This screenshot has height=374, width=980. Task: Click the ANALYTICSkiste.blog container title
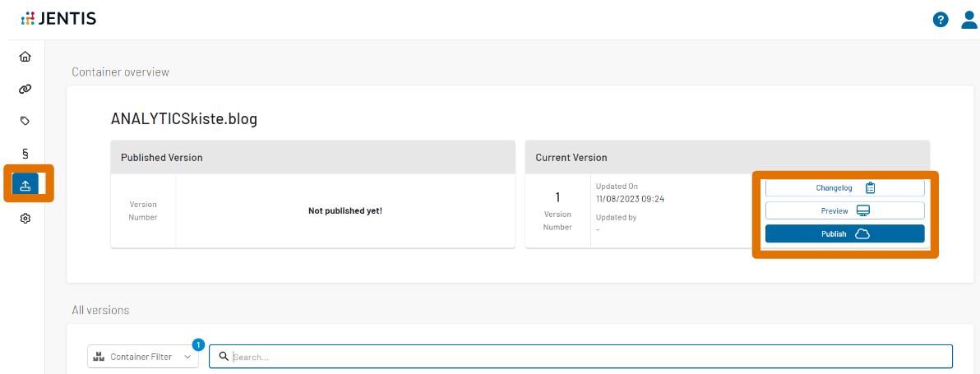tap(184, 118)
